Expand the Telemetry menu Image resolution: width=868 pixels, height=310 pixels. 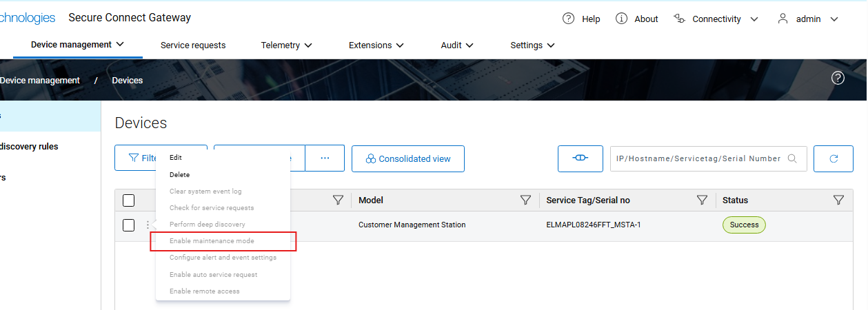pos(286,45)
